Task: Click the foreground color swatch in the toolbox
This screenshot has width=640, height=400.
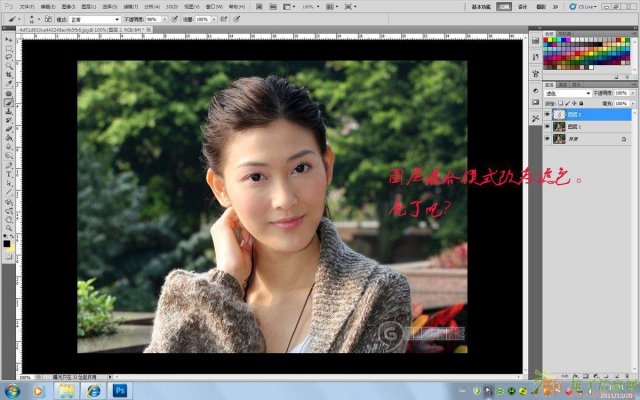Action: (7, 243)
